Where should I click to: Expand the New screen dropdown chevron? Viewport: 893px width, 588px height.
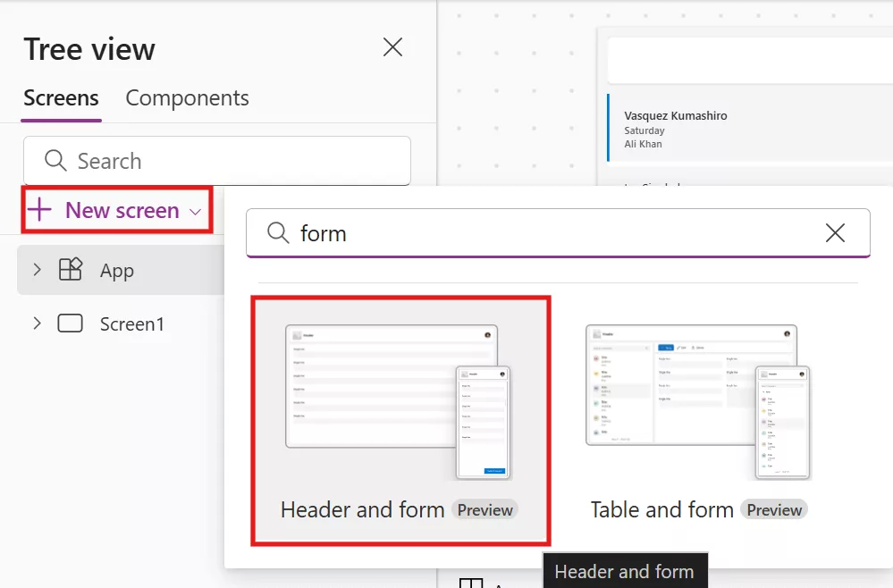click(196, 211)
